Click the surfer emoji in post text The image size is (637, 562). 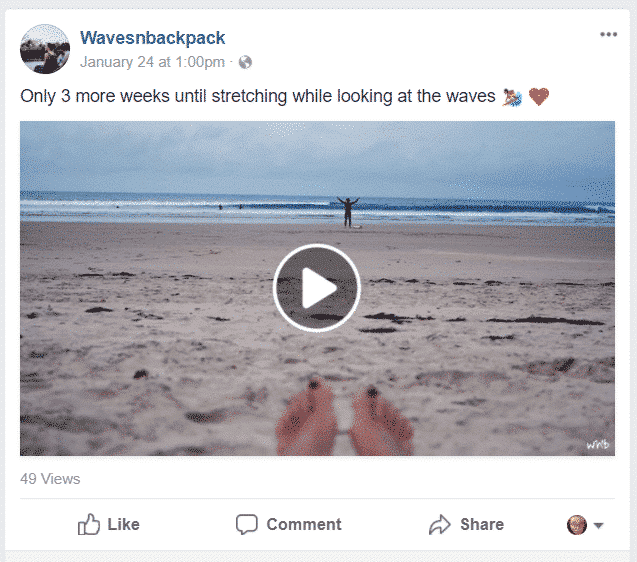[512, 97]
